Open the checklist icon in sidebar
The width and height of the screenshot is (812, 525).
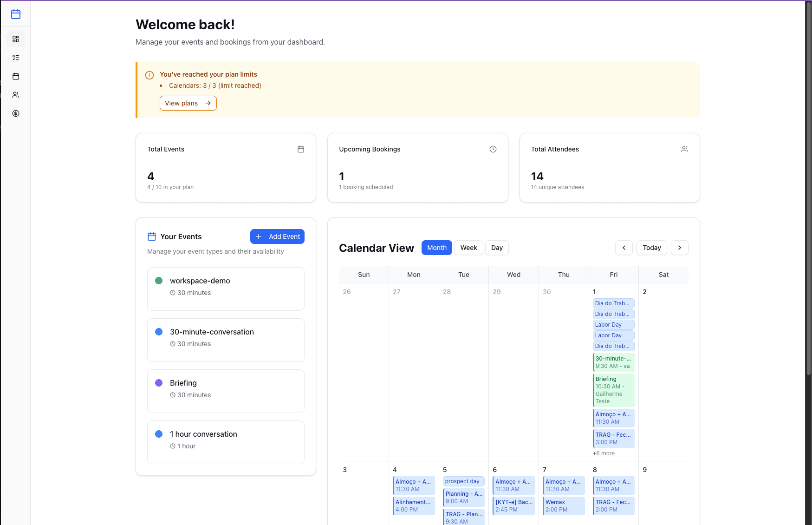(16, 58)
